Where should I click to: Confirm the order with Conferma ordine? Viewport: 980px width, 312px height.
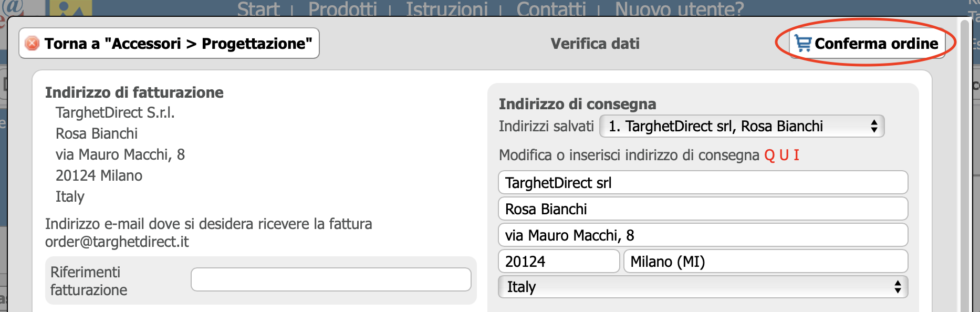[x=867, y=43]
